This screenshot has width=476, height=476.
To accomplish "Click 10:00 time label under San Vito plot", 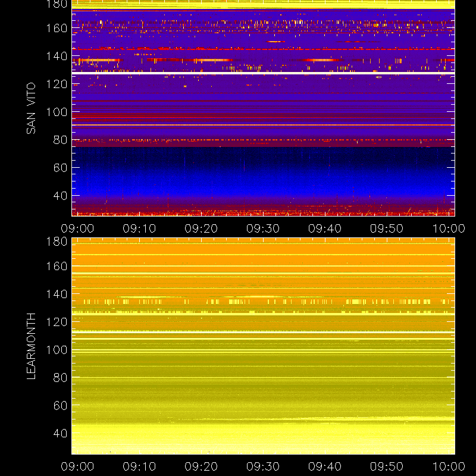I will coord(449,228).
